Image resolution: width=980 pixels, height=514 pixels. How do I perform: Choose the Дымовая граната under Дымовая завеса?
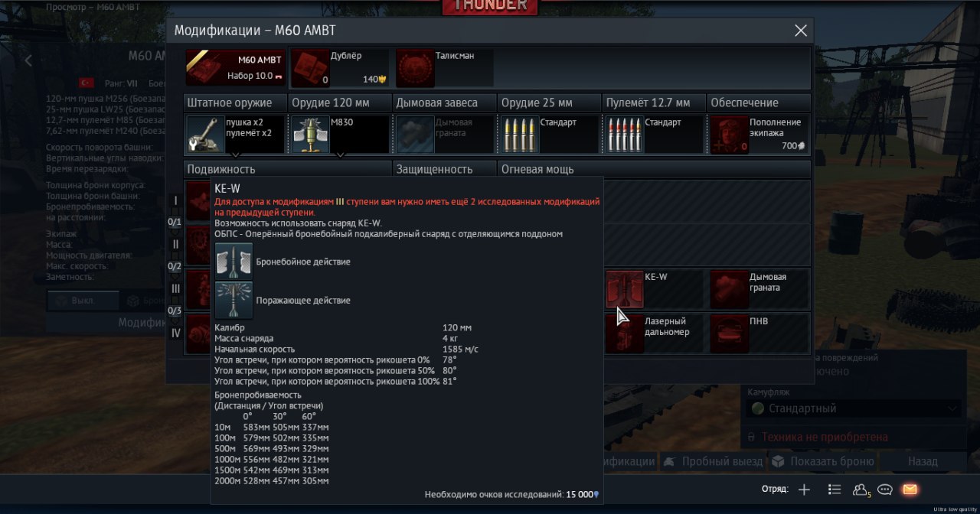tap(445, 135)
